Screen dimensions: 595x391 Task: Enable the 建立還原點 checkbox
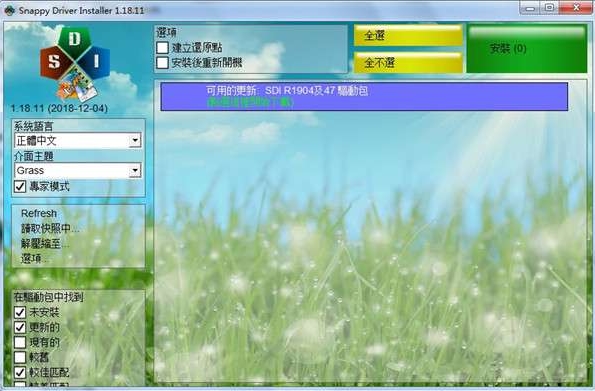pyautogui.click(x=162, y=48)
